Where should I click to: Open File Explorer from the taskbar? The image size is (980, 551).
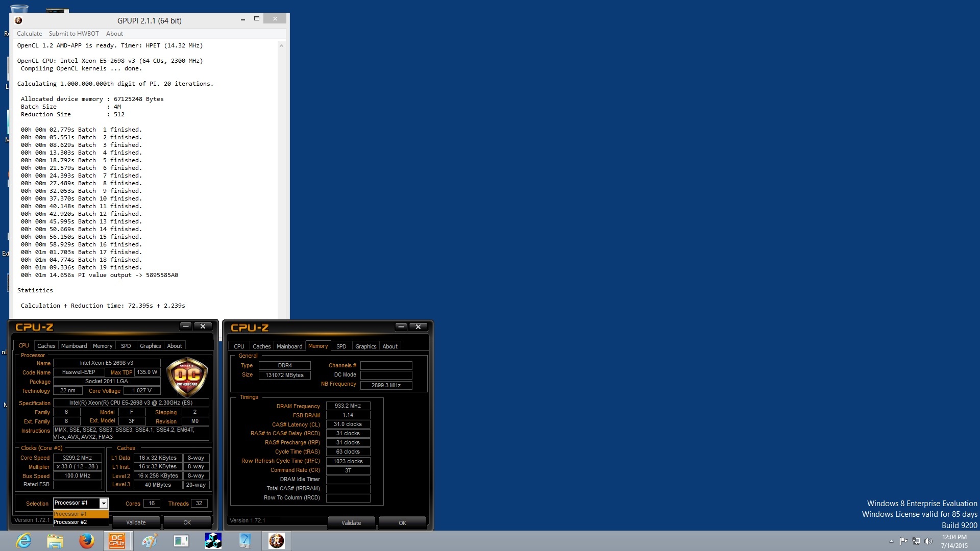click(x=55, y=541)
